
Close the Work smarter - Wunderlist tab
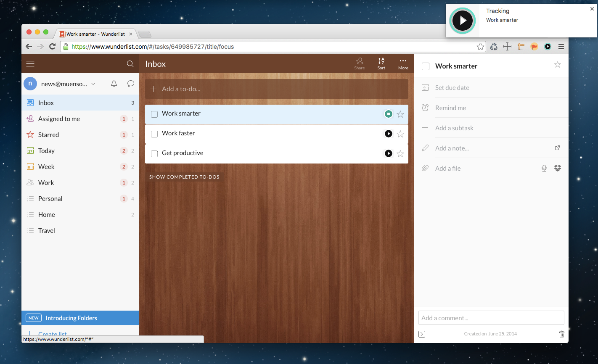click(131, 34)
